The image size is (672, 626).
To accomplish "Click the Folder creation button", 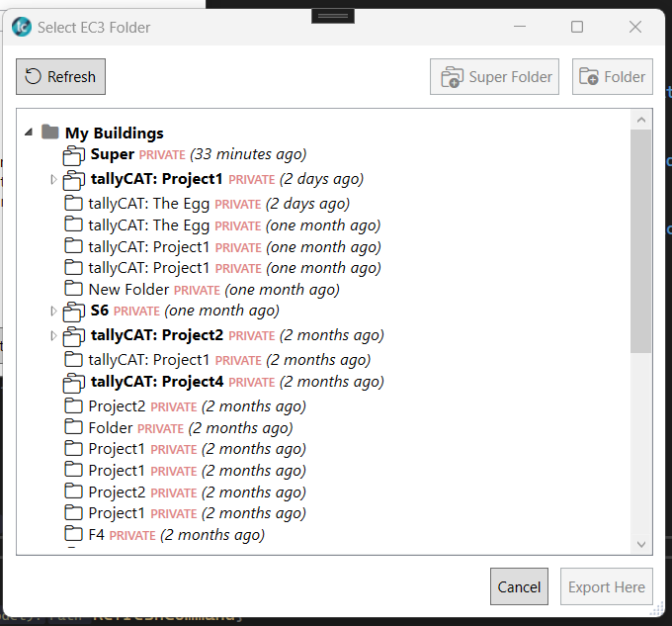I will click(612, 77).
